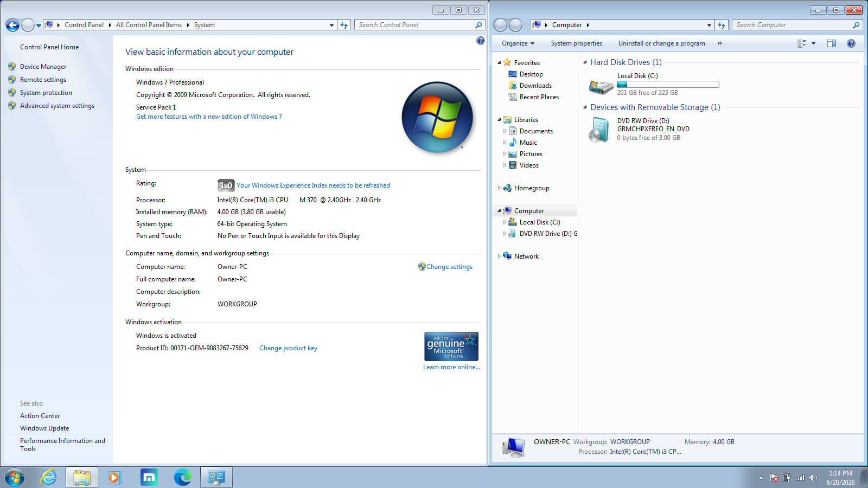Toggle the preview pane button

[832, 43]
